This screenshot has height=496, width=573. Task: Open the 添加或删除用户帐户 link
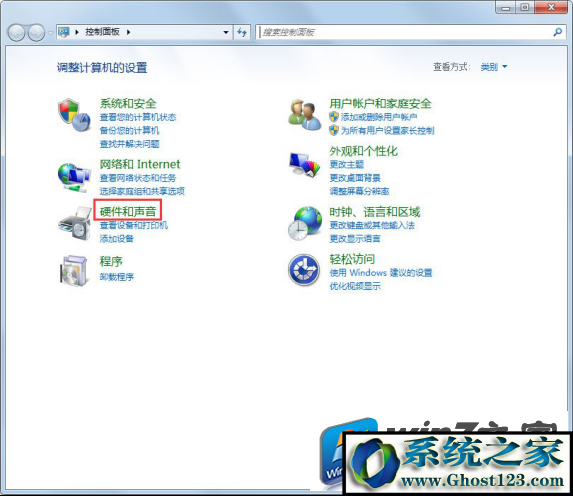pos(379,117)
